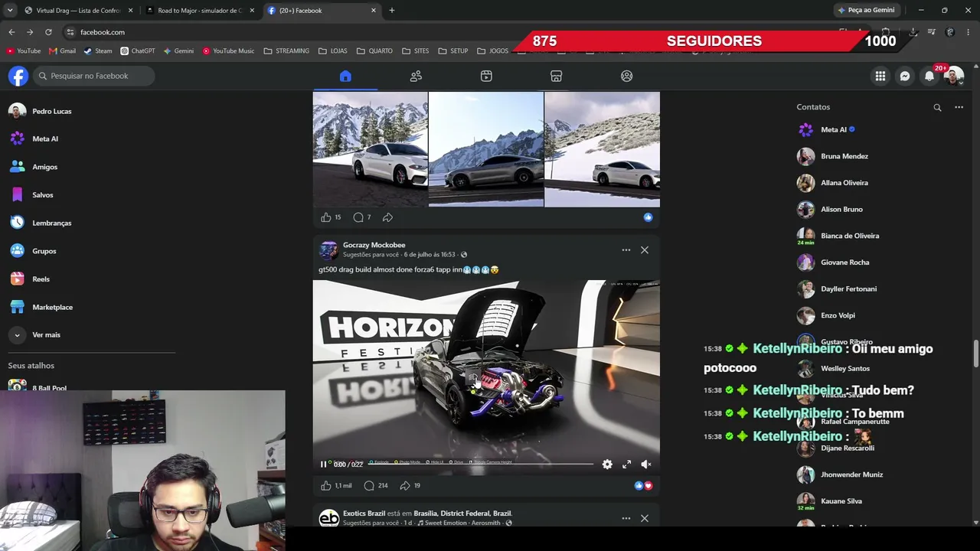
Task: Open the Contatos options menu
Action: coord(959,107)
